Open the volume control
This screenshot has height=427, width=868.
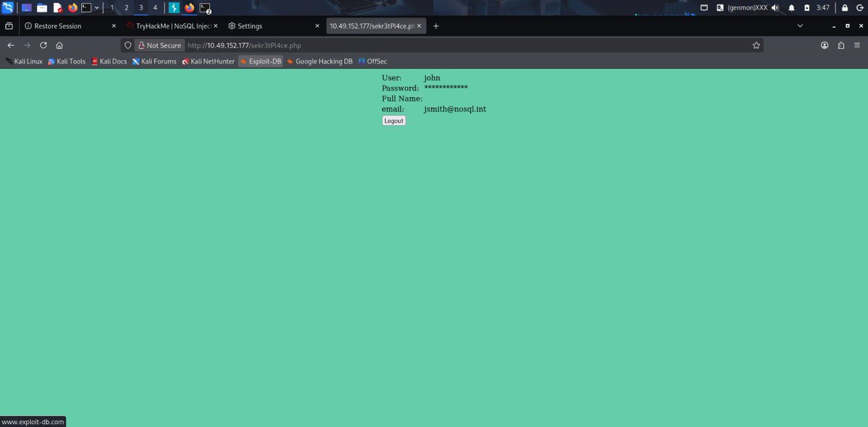[775, 8]
